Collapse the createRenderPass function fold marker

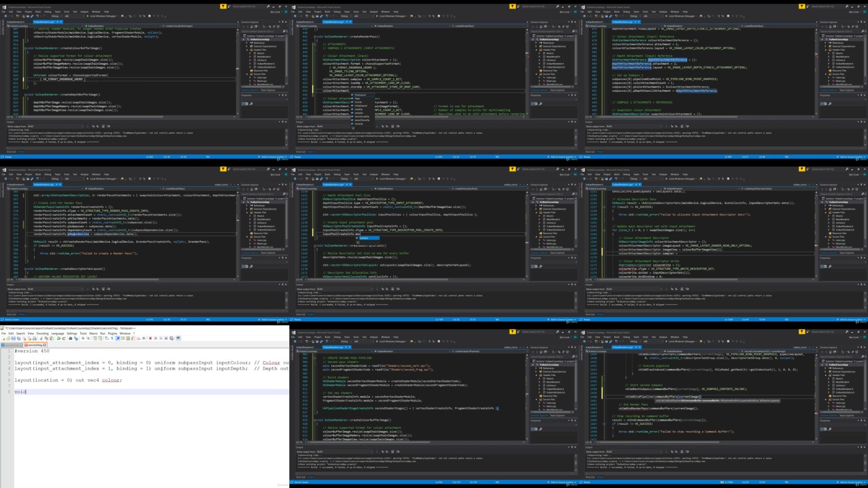point(314,37)
